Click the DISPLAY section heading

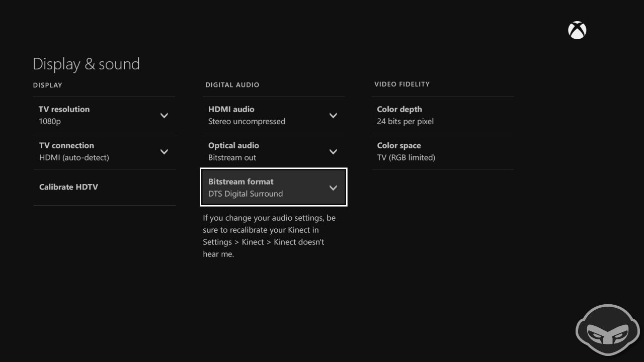[48, 85]
